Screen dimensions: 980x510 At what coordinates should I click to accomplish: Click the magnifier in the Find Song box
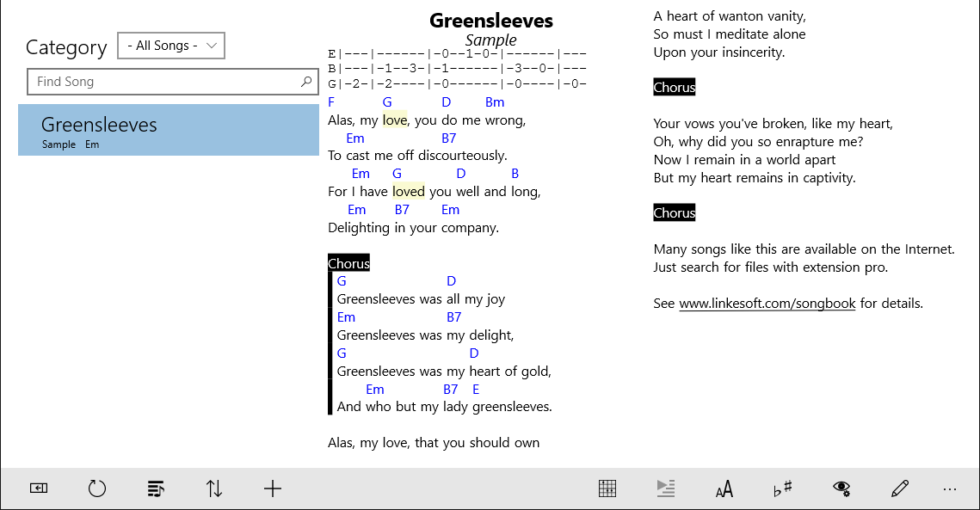point(305,81)
